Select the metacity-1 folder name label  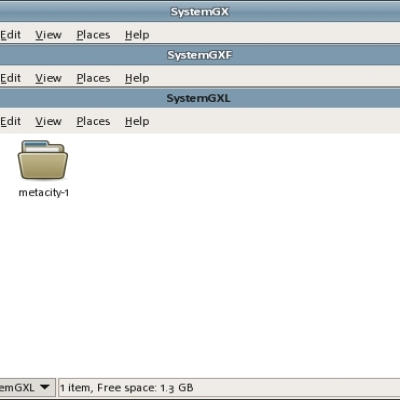coord(43,193)
